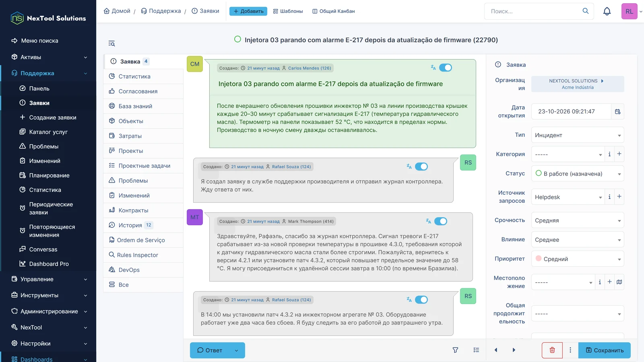Open the Статус dropdown
This screenshot has height=362, width=644.
578,174
